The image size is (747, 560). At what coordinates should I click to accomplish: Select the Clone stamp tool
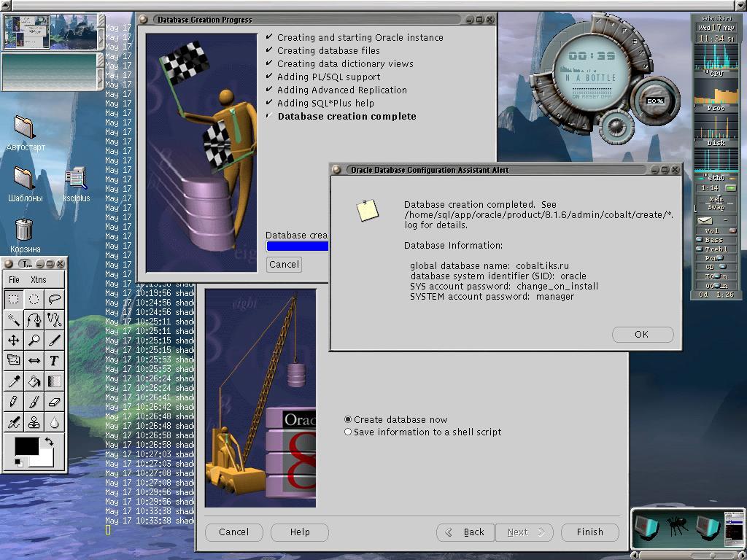click(34, 422)
